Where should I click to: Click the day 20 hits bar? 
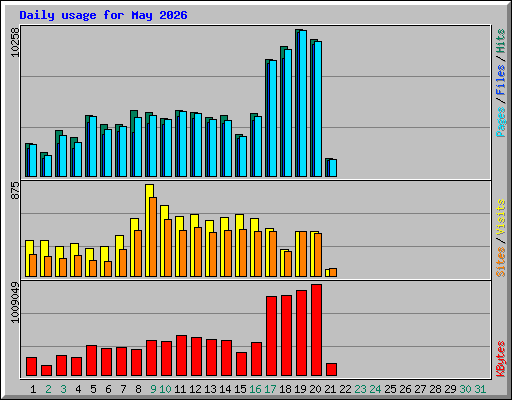click(314, 108)
